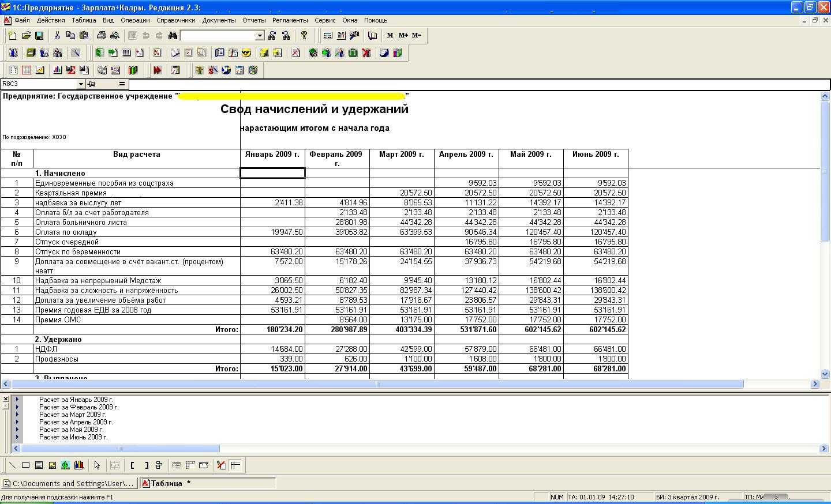
Task: Click the 'Март 2009 г.' column header
Action: pos(402,154)
